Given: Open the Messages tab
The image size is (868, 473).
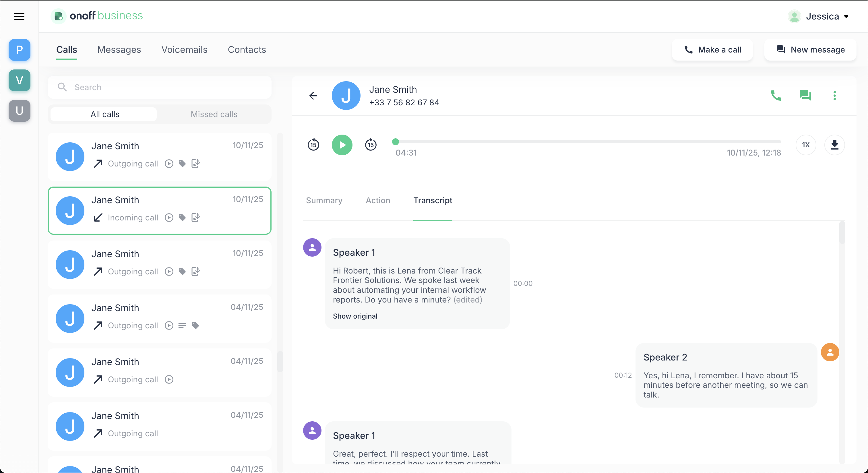Looking at the screenshot, I should pyautogui.click(x=119, y=50).
